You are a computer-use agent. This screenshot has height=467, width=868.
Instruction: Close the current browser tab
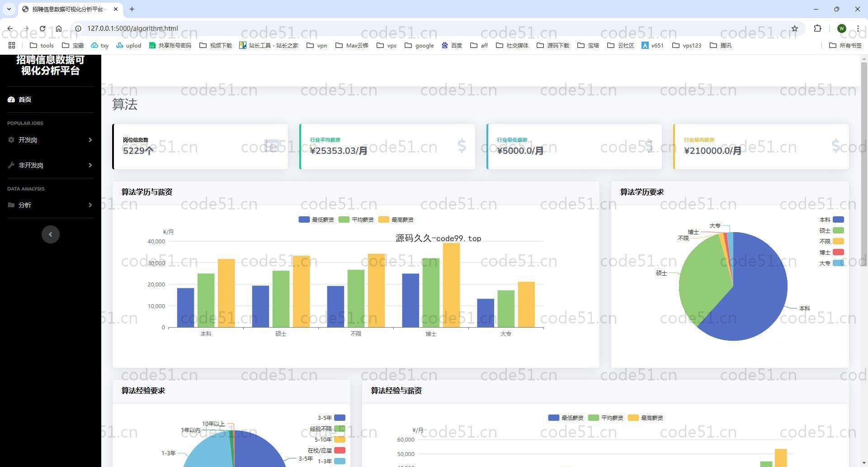pos(116,9)
